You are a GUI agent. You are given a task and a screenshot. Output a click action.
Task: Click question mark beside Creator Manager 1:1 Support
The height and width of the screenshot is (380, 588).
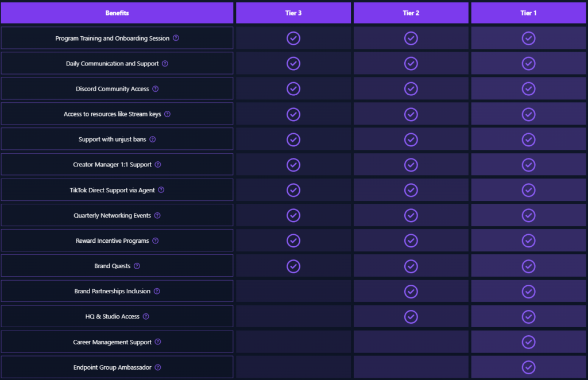[158, 165]
